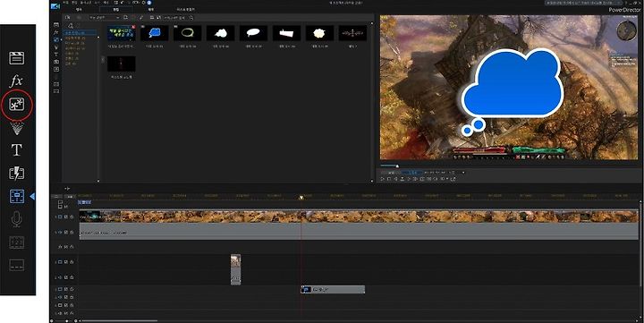Click small T title icon in app sidebar
Image resolution: width=644 pixels, height=323 pixels.
56,55
